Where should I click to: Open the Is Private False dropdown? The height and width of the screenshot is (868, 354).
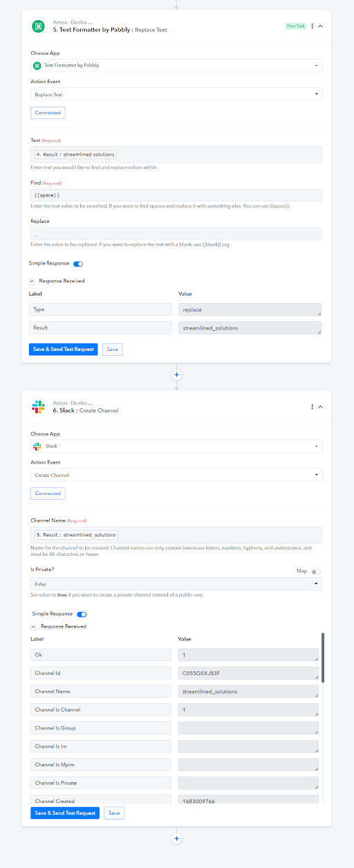tap(176, 584)
